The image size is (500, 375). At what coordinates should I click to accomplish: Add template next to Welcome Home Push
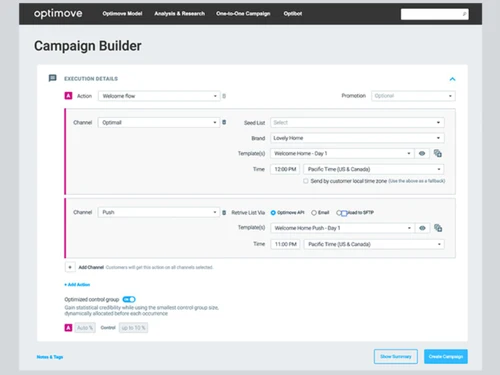(x=438, y=228)
